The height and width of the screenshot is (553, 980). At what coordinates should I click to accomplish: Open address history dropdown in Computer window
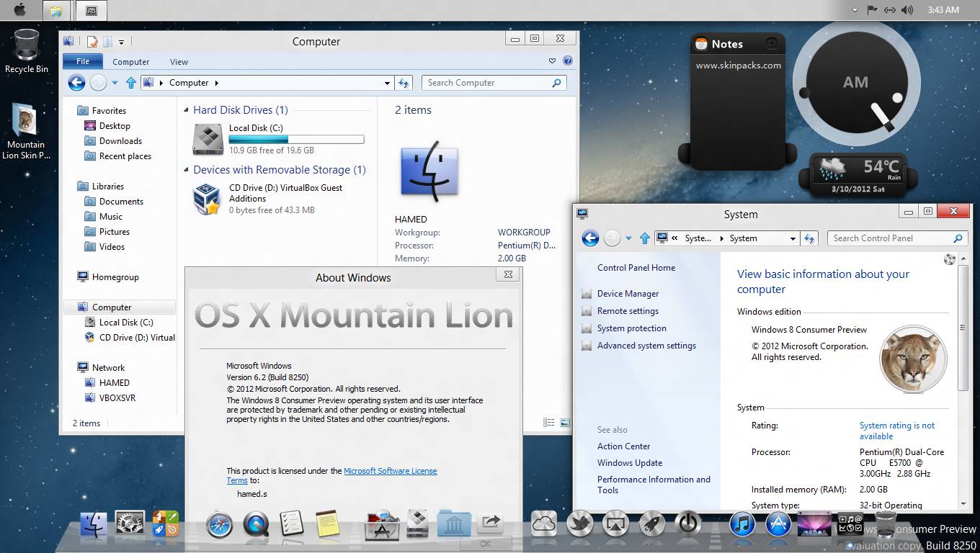tap(388, 83)
